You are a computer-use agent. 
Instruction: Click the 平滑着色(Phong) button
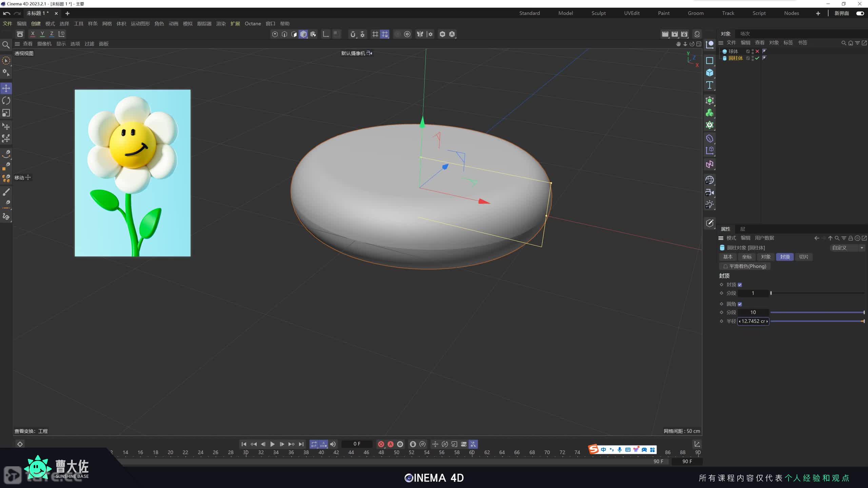[x=745, y=266]
